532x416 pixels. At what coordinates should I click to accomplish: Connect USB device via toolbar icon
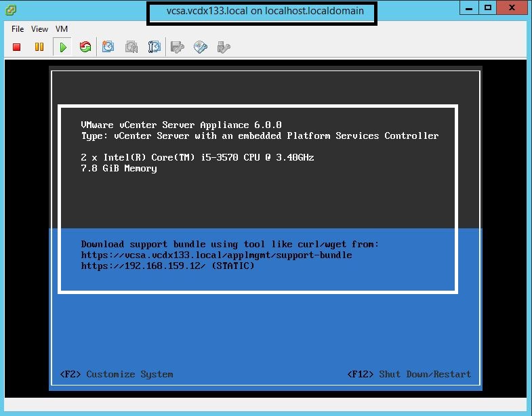(x=223, y=47)
